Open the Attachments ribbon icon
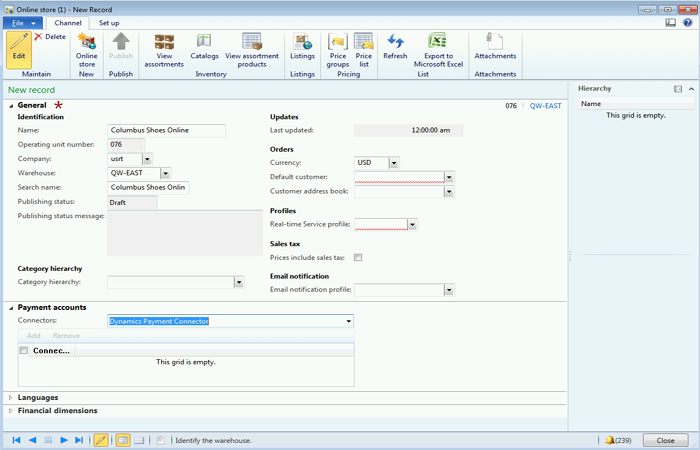Viewport: 700px width, 450px height. click(495, 48)
